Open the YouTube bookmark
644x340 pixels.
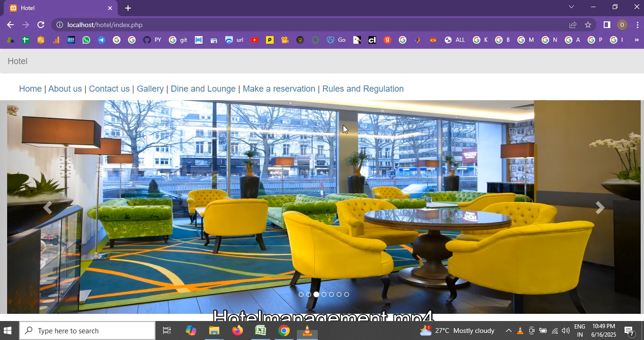click(x=255, y=40)
